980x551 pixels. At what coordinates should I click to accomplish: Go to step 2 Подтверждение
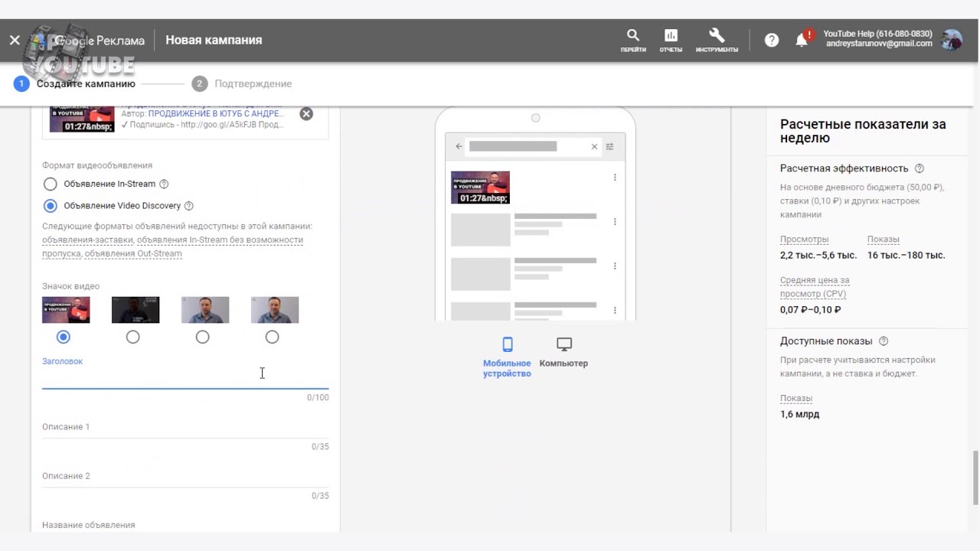[x=242, y=83]
